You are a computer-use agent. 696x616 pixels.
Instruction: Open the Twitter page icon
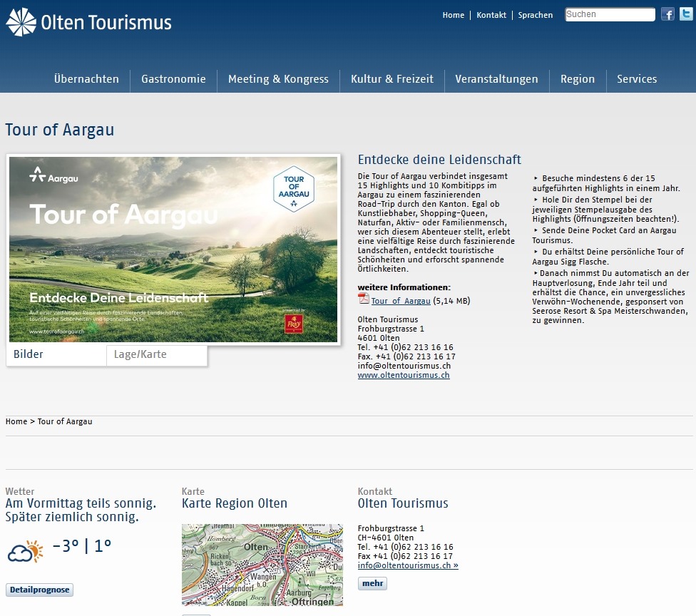coord(686,14)
